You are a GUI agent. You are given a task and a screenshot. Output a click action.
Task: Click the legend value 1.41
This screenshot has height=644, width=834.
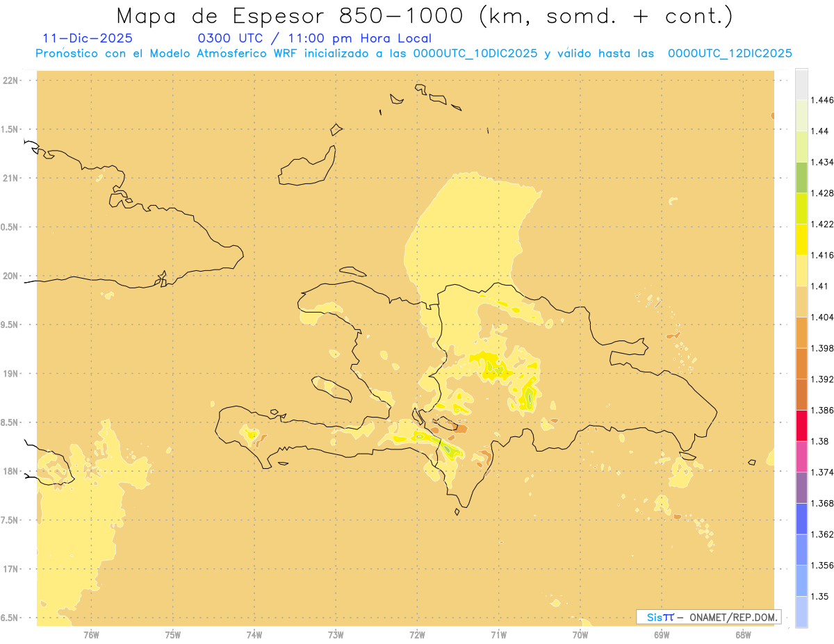tap(820, 286)
